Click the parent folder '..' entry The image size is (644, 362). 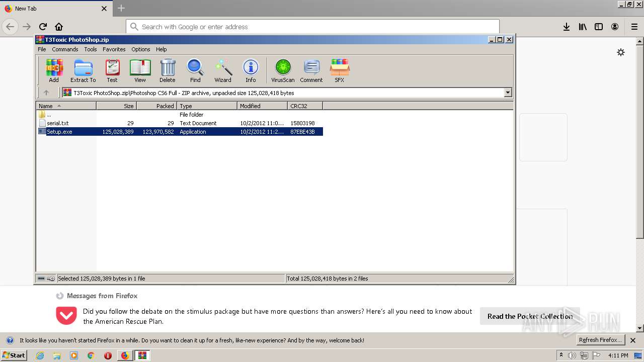48,115
